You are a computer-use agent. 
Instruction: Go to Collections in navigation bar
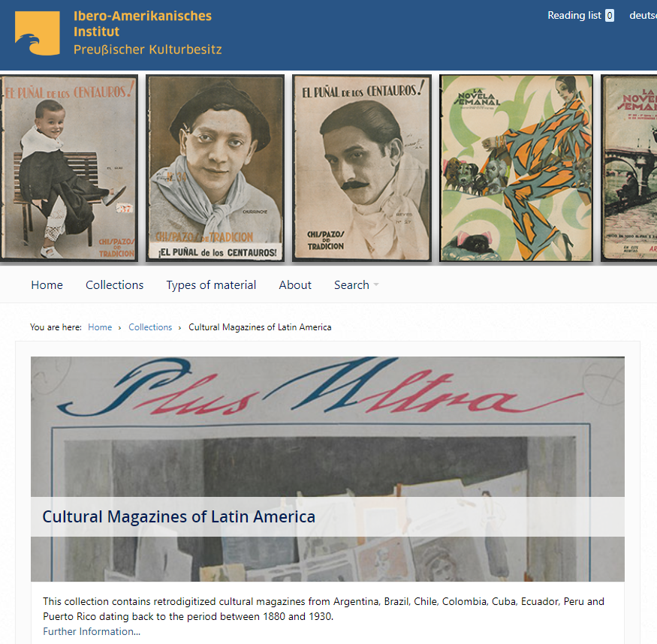pos(114,284)
